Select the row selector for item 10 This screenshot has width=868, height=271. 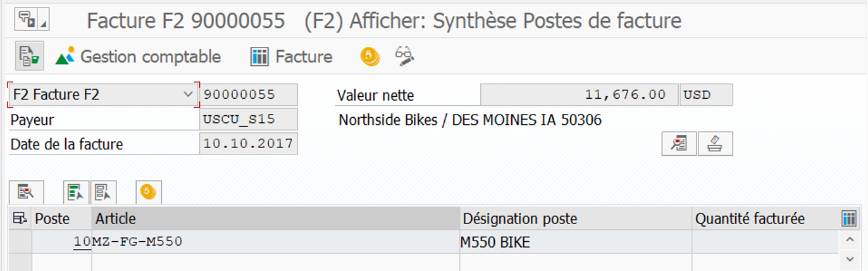[20, 241]
